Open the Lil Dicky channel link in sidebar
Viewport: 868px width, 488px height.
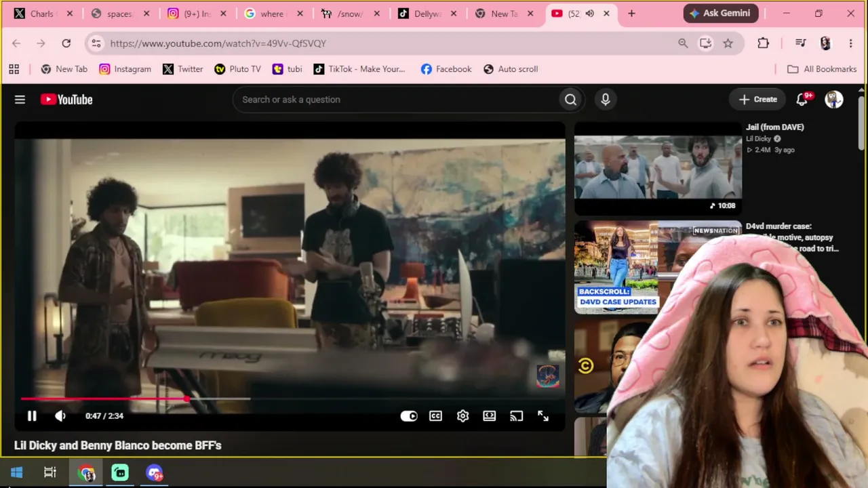[759, 139]
